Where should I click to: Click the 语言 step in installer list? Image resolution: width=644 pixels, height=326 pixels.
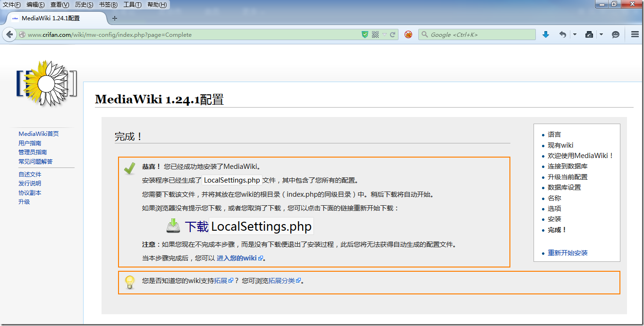coord(554,135)
